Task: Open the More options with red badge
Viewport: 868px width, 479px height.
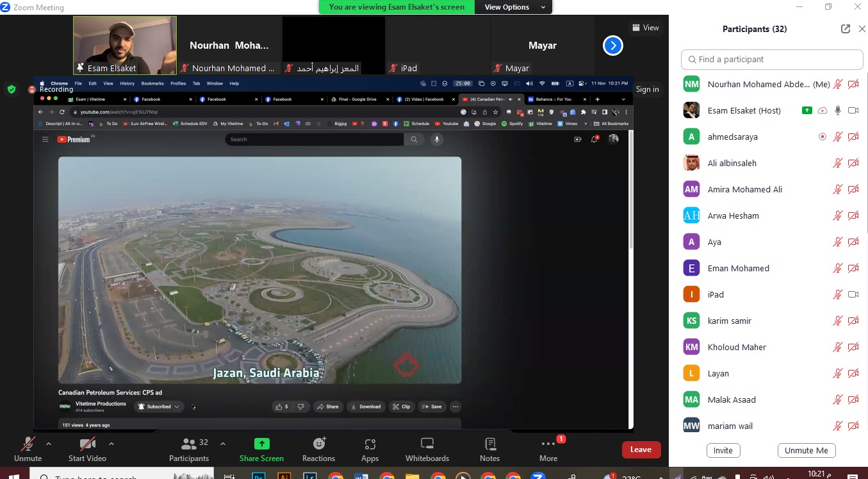Action: [548, 449]
